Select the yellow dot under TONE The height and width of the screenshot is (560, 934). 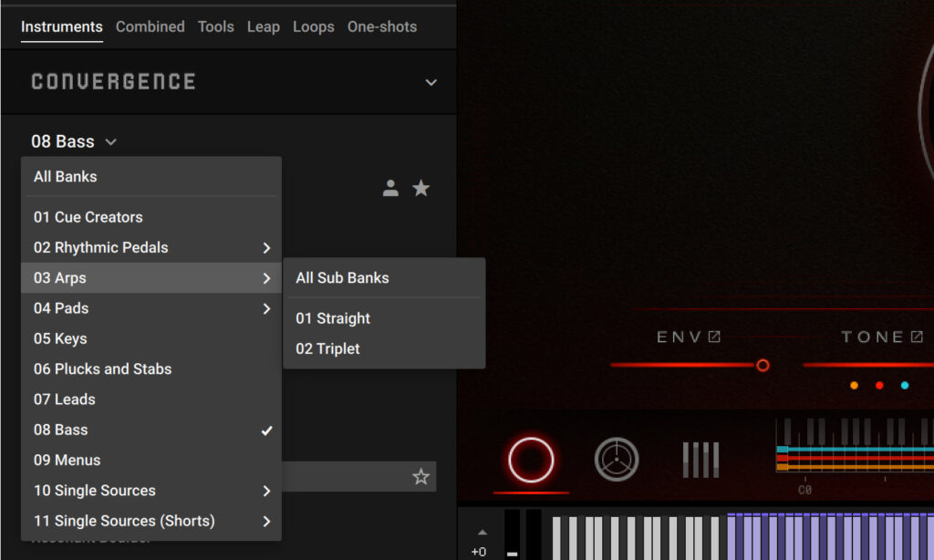(854, 385)
